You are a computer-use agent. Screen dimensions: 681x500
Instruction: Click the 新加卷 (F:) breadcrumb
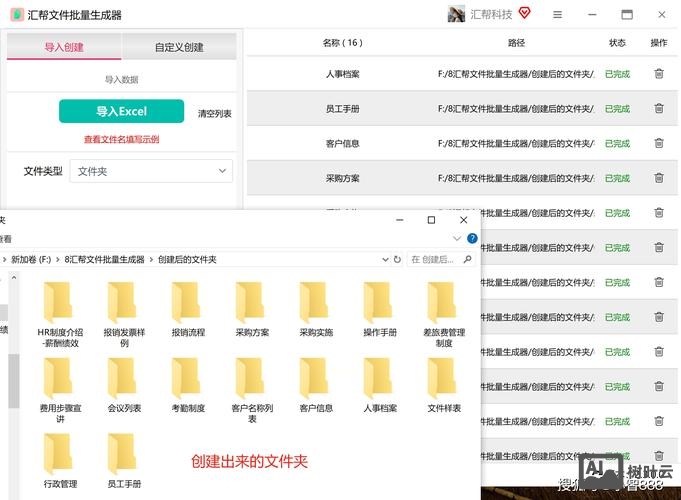(x=31, y=259)
